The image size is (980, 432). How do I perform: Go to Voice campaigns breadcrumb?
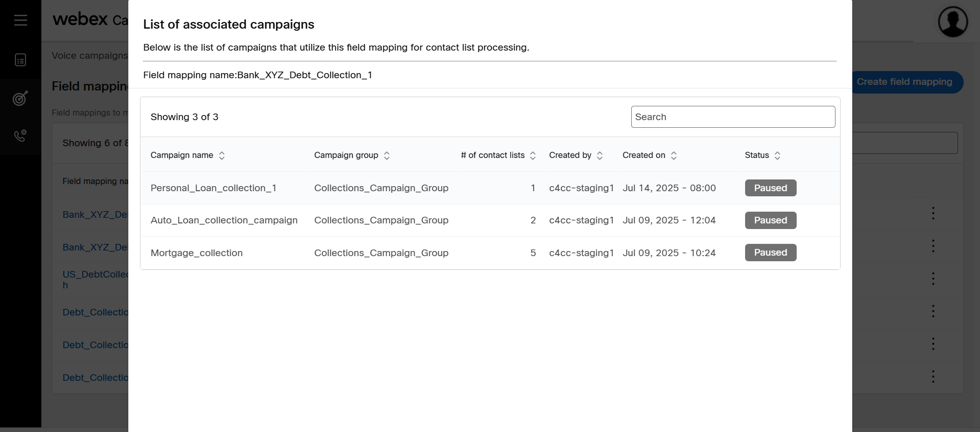[89, 56]
